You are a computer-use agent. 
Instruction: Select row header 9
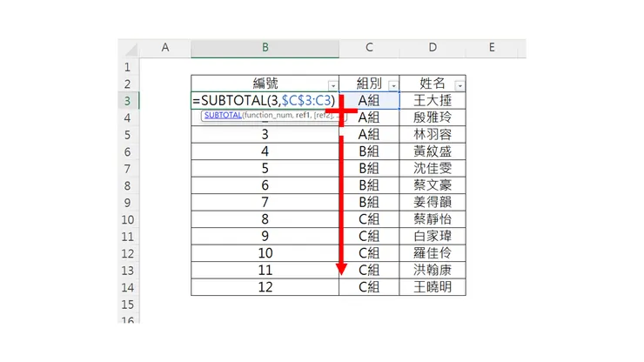tap(128, 203)
